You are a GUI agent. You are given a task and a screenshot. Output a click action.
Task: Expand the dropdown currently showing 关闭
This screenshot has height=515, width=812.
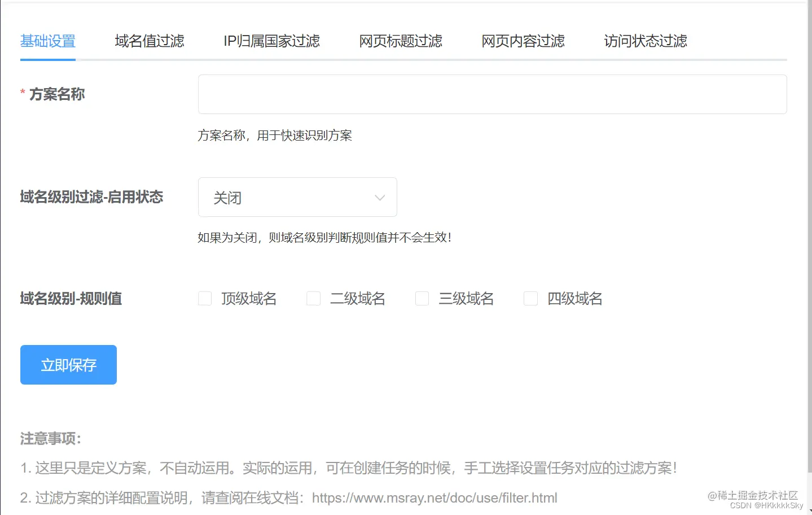(297, 197)
